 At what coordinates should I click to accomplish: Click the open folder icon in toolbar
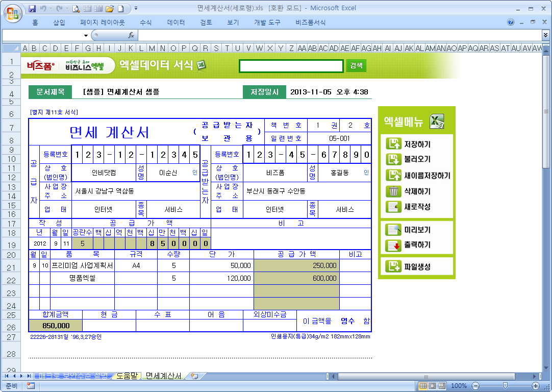coord(109,9)
